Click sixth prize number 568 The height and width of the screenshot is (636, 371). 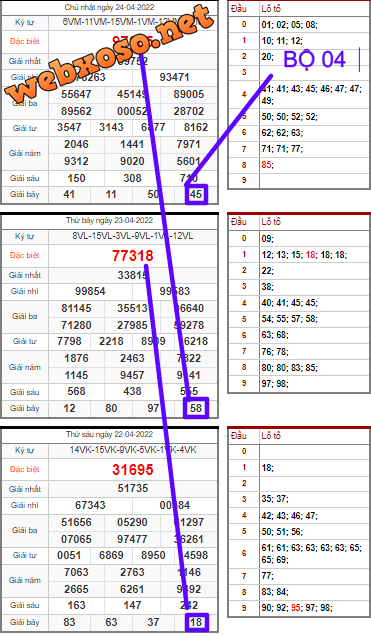(76, 391)
